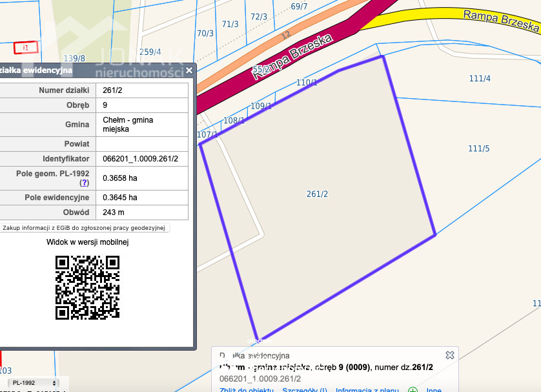Click the question mark help link
Image resolution: width=541 pixels, height=392 pixels.
point(85,183)
